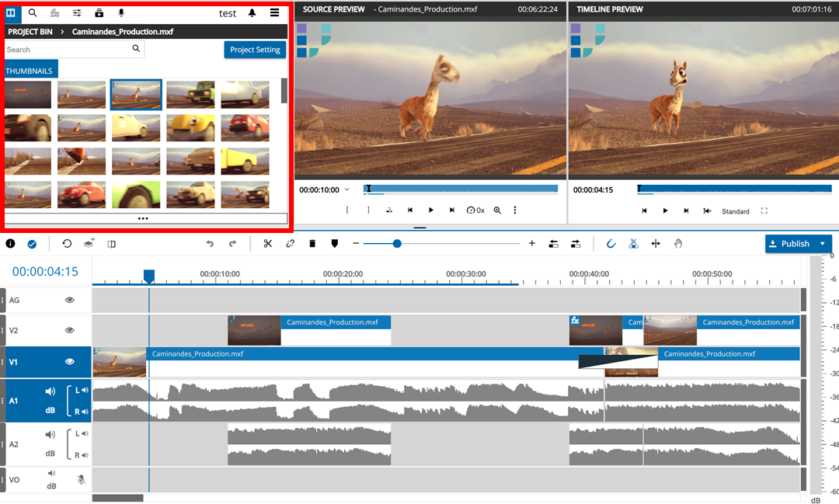Select the THUMBNAILS tab
This screenshot has height=504, width=839.
pyautogui.click(x=30, y=71)
